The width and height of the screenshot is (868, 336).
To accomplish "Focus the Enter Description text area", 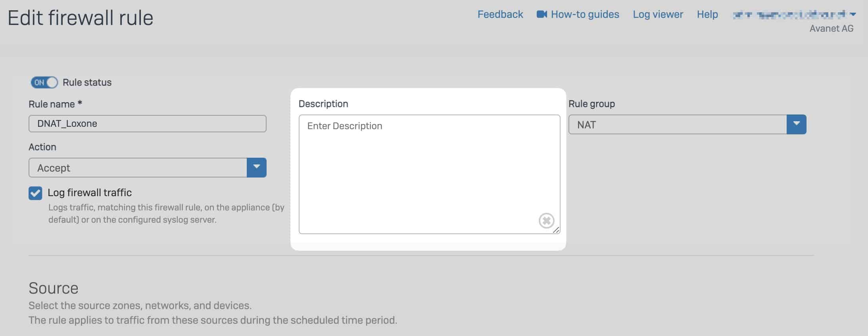I will tap(429, 174).
